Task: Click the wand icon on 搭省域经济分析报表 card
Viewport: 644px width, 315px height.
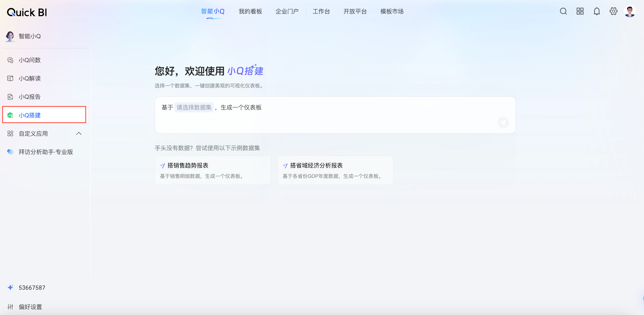Action: point(285,165)
